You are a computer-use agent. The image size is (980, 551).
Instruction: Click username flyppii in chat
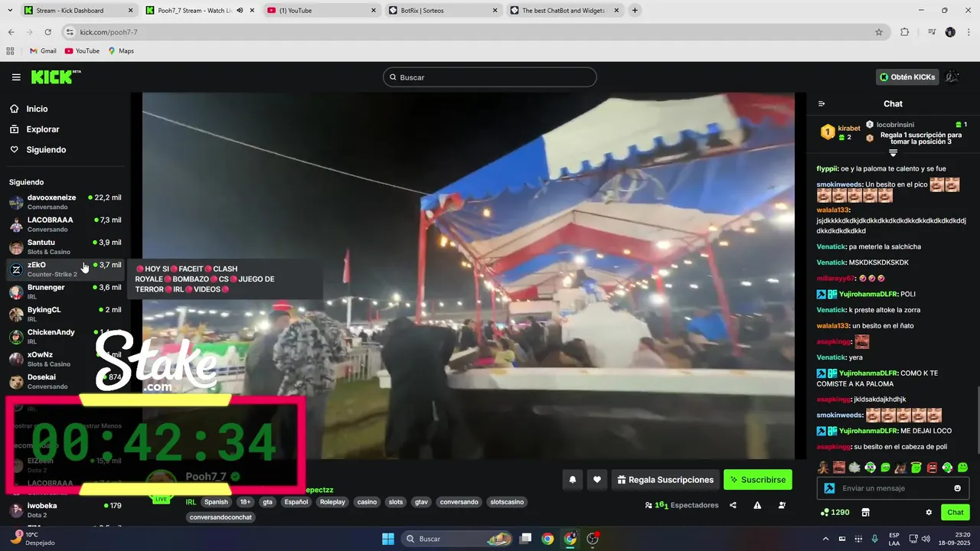(828, 168)
